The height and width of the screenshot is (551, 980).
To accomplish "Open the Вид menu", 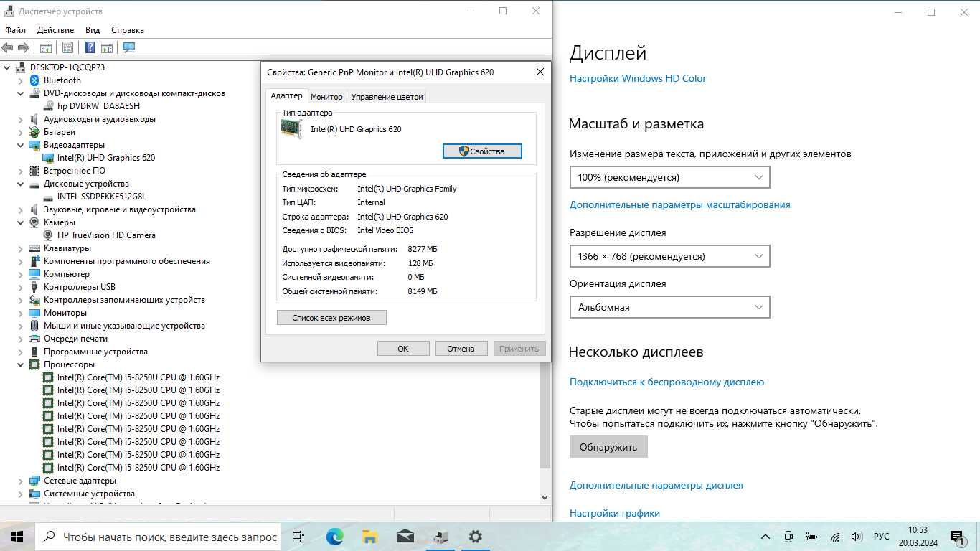I will (93, 30).
